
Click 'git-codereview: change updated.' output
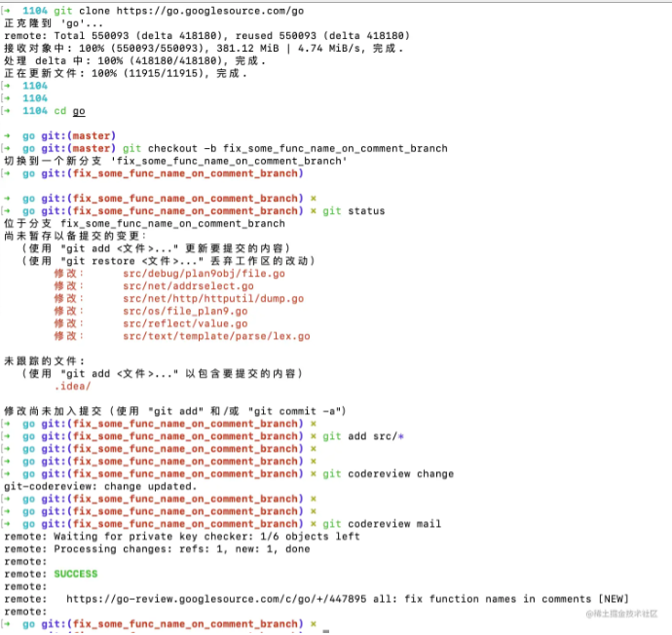point(100,486)
